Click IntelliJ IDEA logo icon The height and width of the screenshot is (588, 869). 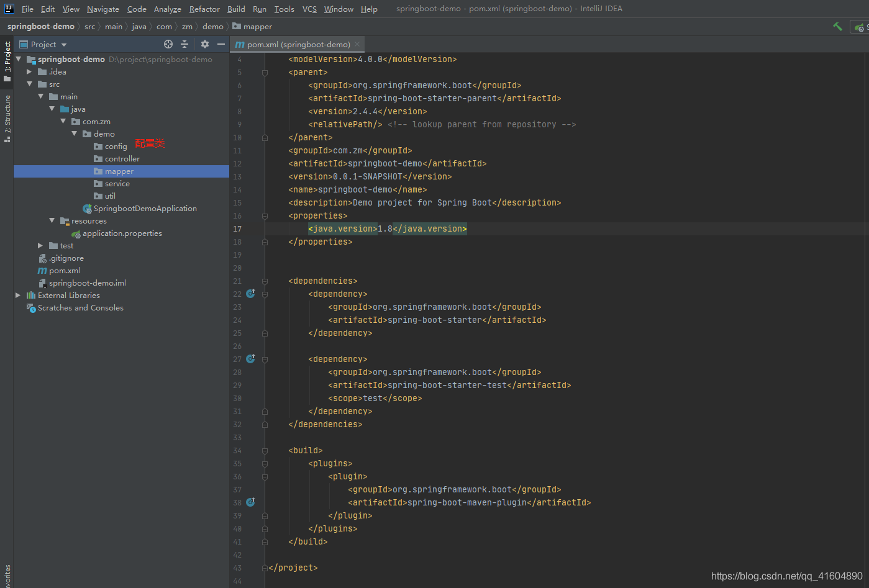pyautogui.click(x=9, y=9)
